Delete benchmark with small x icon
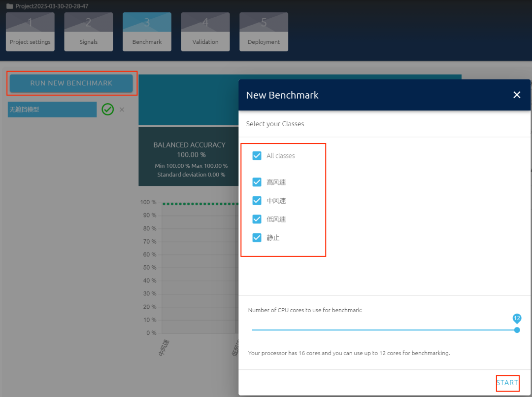Viewport: 532px width, 397px height. (x=122, y=109)
